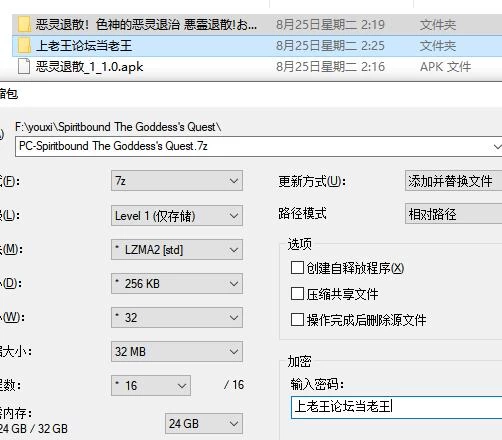Image resolution: width=502 pixels, height=440 pixels.
Task: Click the 输入密码 label
Action: coord(317,384)
